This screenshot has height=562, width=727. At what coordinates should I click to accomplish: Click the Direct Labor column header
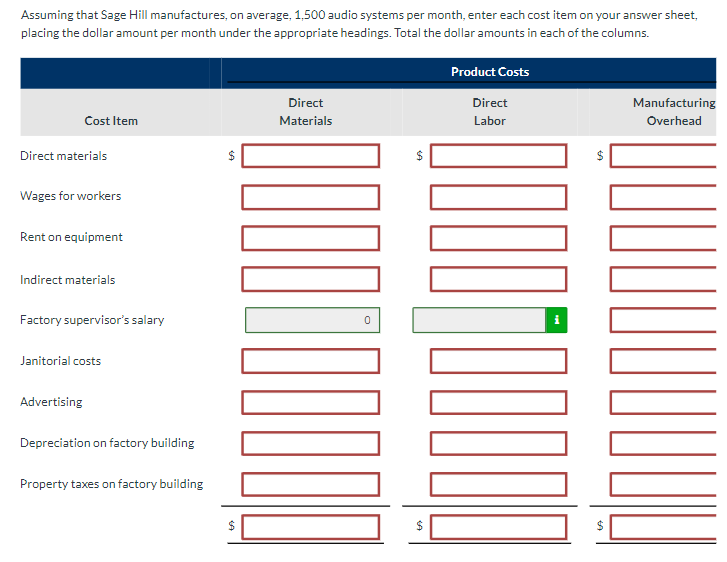tap(490, 112)
